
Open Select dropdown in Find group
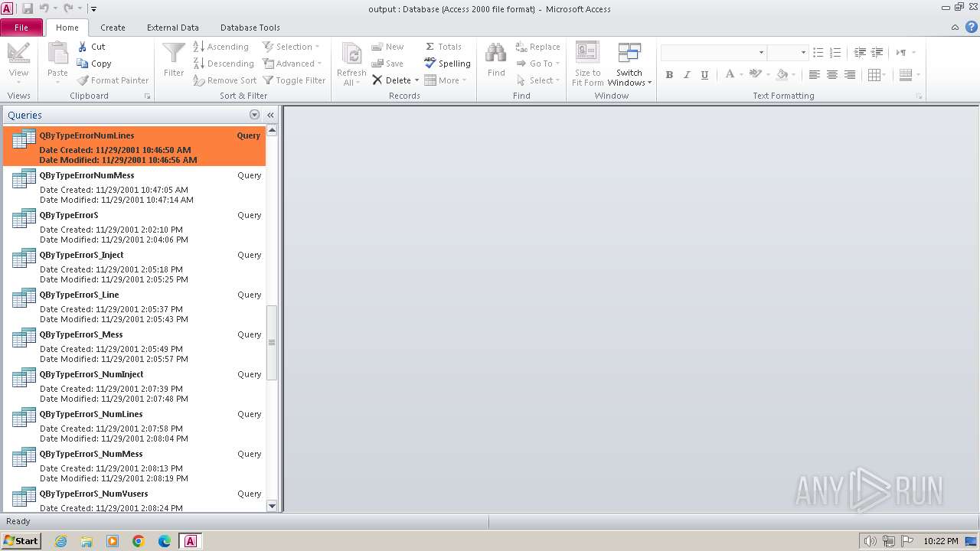coord(538,80)
